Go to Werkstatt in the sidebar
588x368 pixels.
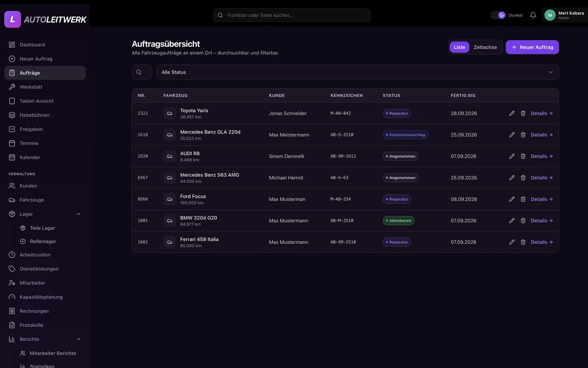click(x=45, y=87)
